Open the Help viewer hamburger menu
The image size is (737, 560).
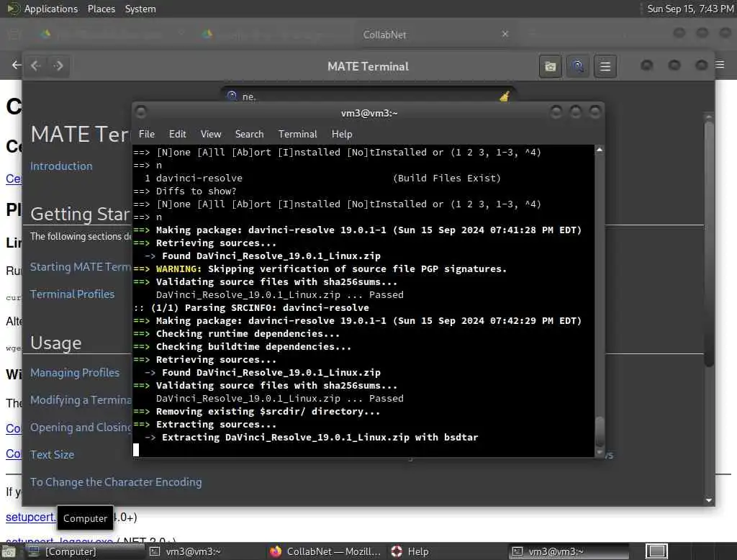pos(605,66)
